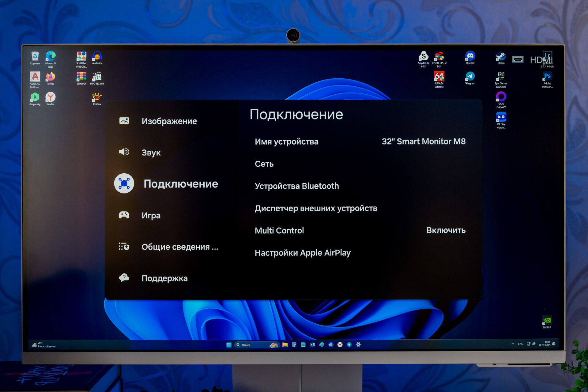Click the support bubble icon beside Поддержка
This screenshot has width=588, height=392.
[x=124, y=278]
